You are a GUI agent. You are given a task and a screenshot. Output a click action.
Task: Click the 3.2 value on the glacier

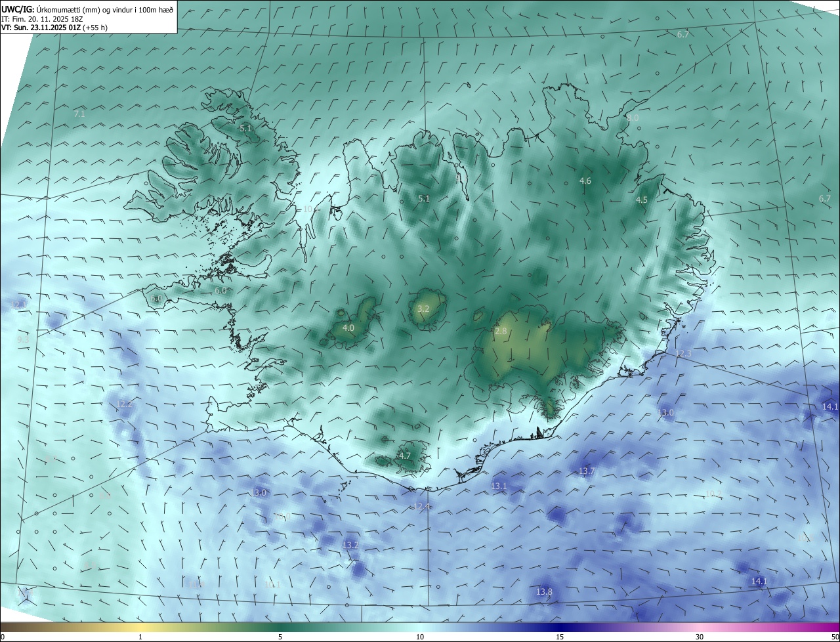[x=423, y=309]
